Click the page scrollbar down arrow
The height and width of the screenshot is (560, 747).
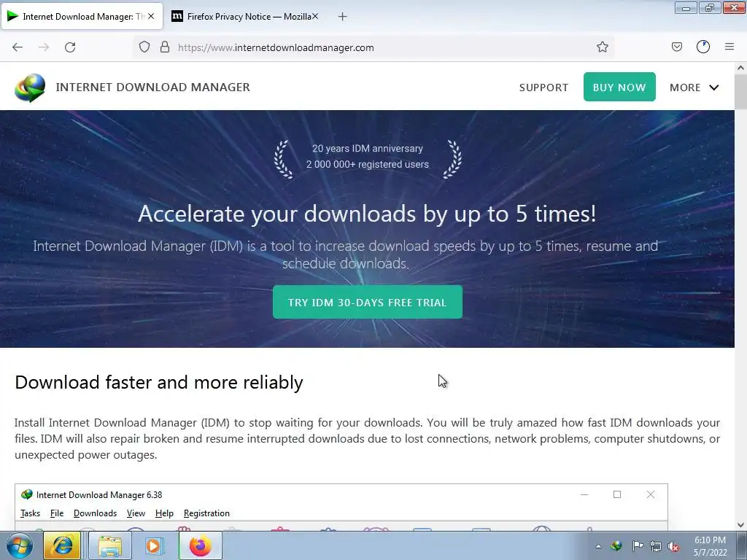pos(740,525)
